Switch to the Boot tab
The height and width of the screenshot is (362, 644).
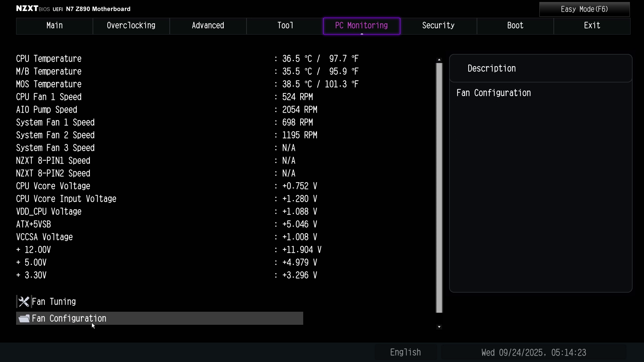click(515, 26)
